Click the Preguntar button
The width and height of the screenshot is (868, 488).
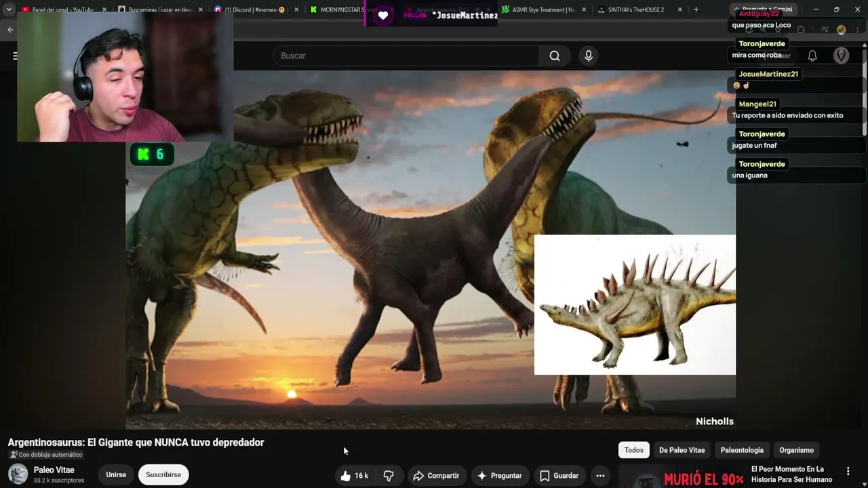(500, 476)
